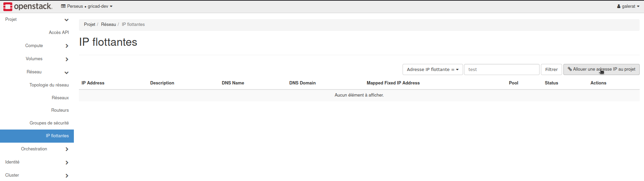Click the IP Address column header
Image resolution: width=644 pixels, height=181 pixels.
click(93, 83)
